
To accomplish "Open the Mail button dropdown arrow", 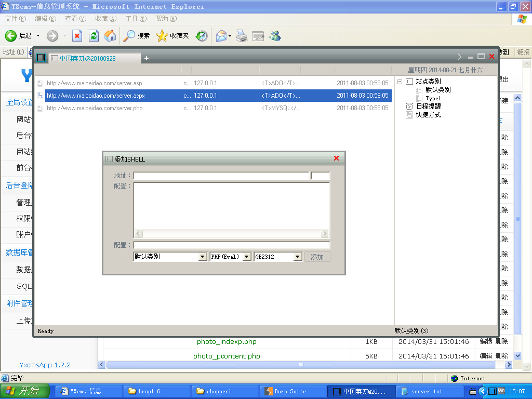I will [x=230, y=36].
